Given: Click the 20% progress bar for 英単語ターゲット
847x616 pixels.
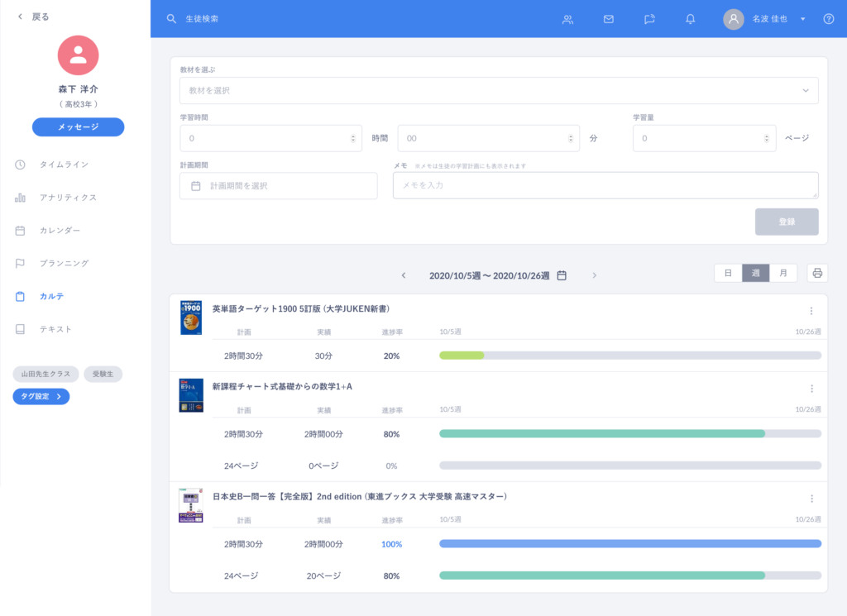Looking at the screenshot, I should [x=629, y=356].
